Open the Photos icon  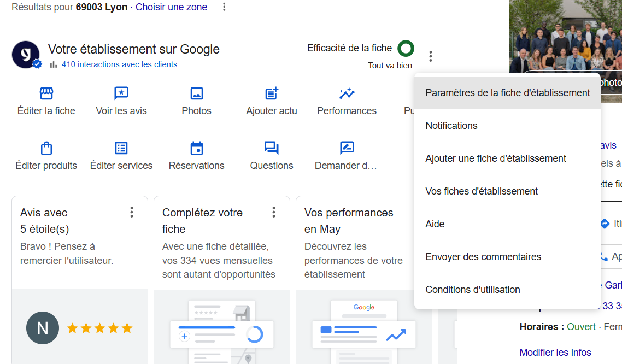tap(197, 93)
